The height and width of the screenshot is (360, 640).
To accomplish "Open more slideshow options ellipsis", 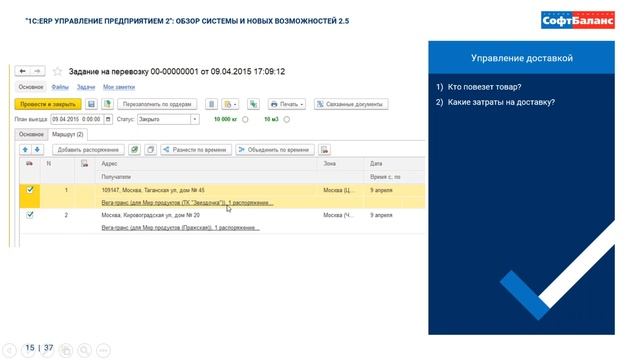I will pyautogui.click(x=103, y=350).
